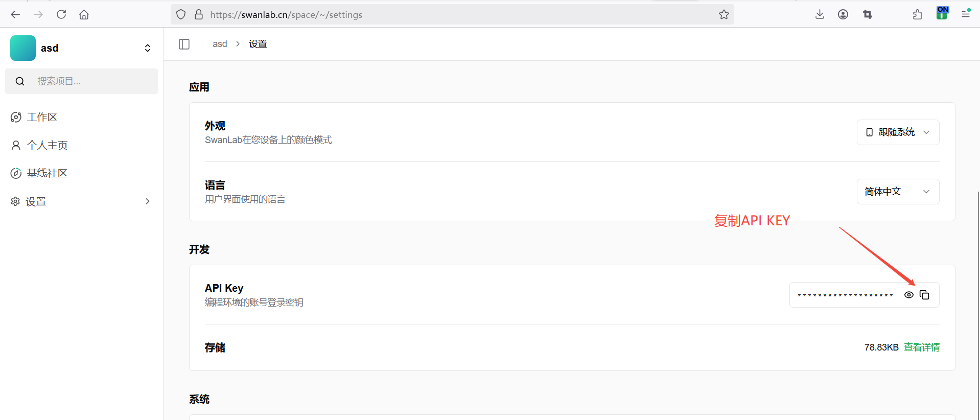Open 工作区 in the sidebar
Image resolution: width=980 pixels, height=420 pixels.
[x=42, y=117]
